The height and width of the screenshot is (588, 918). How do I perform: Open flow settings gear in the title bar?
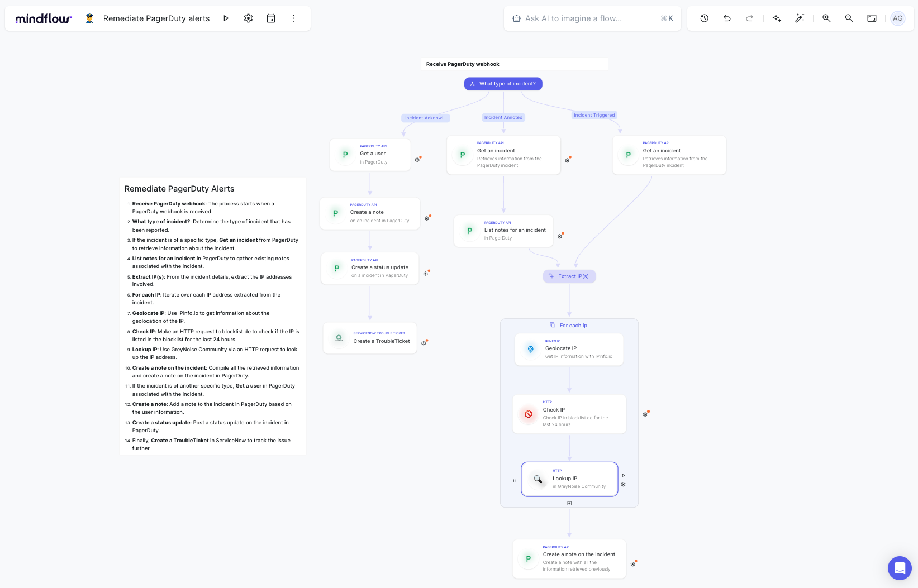249,18
